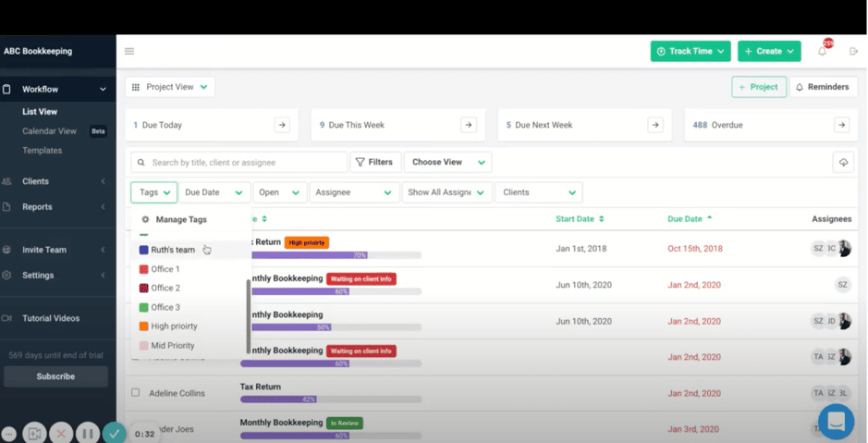
Task: Click the Filters button
Action: 375,162
